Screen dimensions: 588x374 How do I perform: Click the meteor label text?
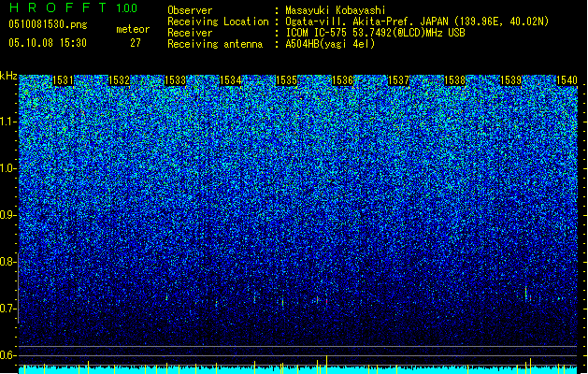point(133,29)
